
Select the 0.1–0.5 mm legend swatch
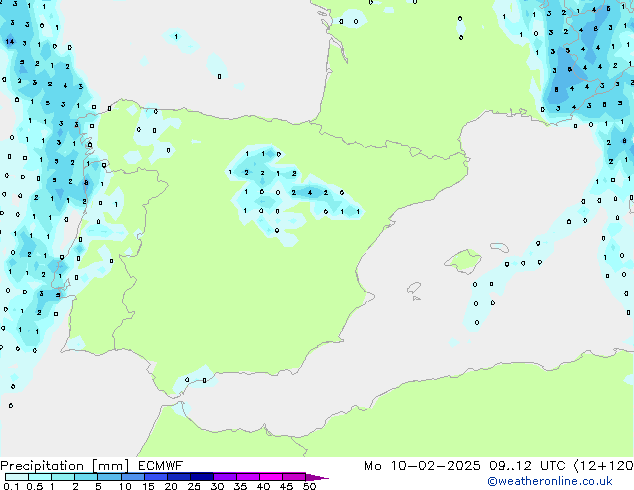point(17,477)
